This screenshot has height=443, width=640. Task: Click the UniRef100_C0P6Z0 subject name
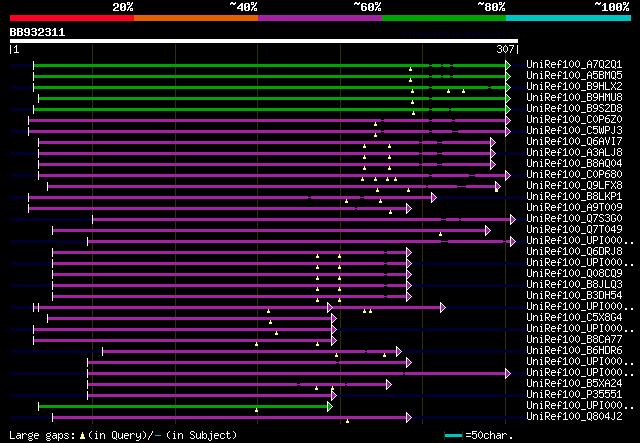pyautogui.click(x=574, y=120)
